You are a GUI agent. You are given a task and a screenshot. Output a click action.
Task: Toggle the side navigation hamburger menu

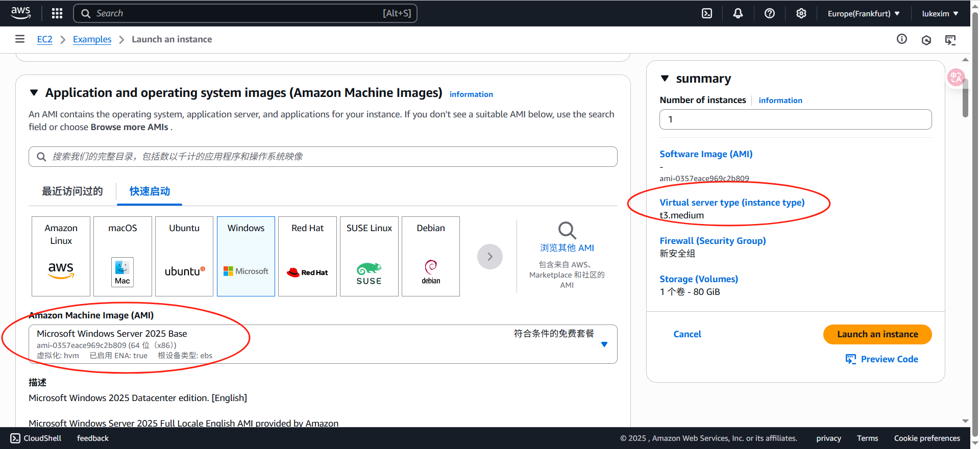20,39
